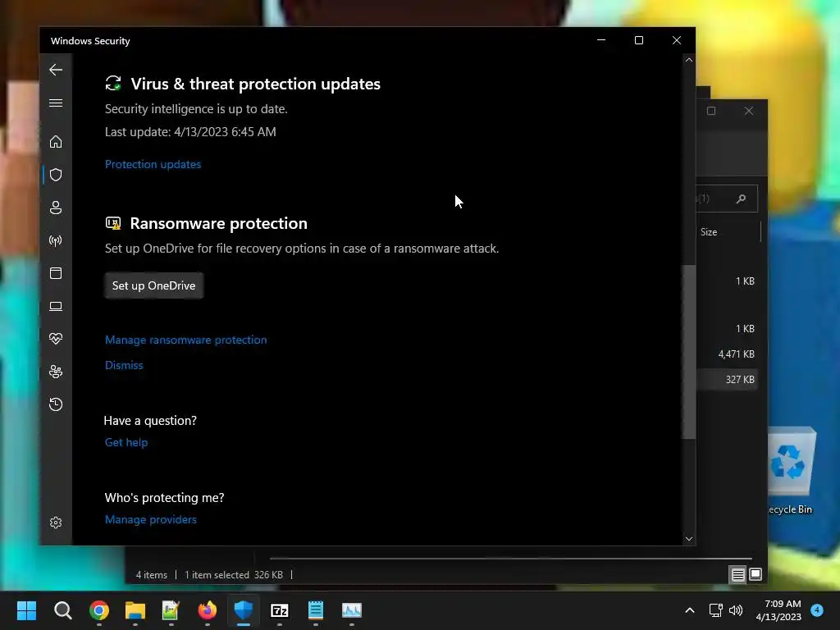
Task: Click the Windows Security taskbar icon
Action: click(243, 610)
